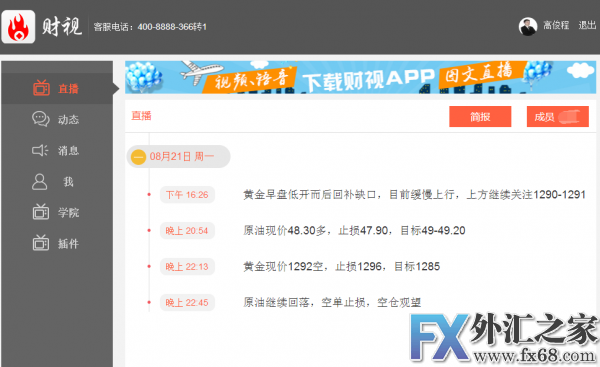This screenshot has height=367, width=600.
Task: Click the 学院 TV icon
Action: click(x=41, y=212)
